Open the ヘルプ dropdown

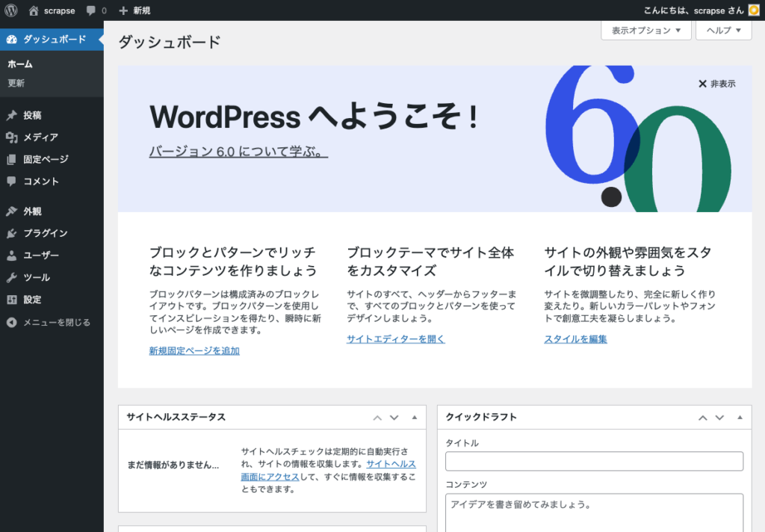point(723,30)
